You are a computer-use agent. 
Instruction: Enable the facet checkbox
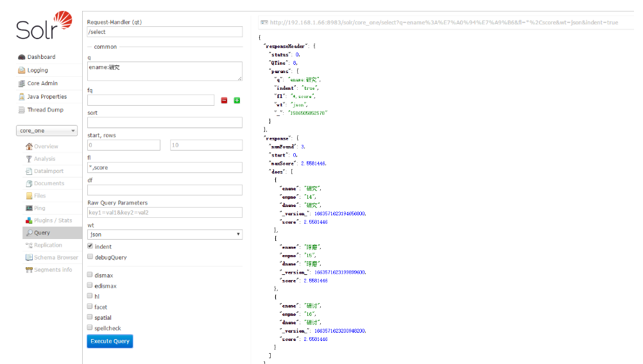pos(90,306)
